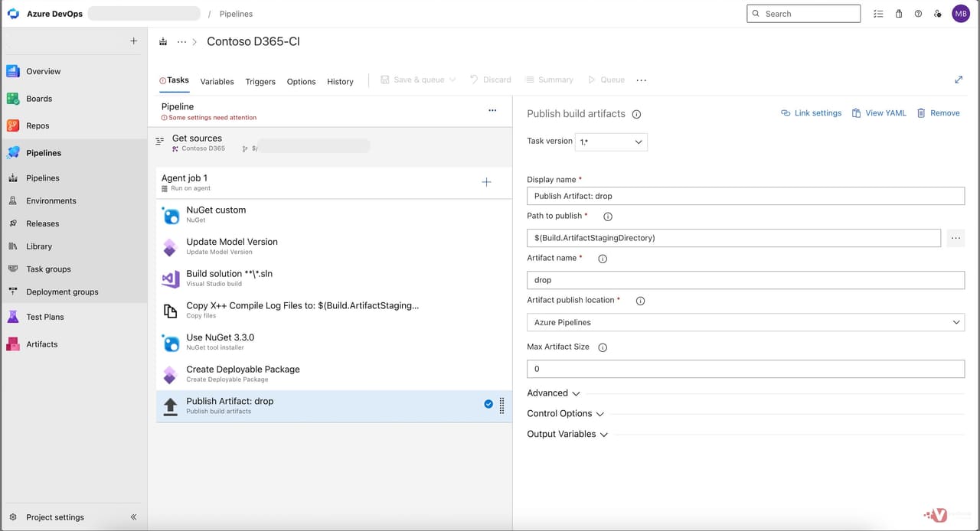The height and width of the screenshot is (531, 980).
Task: Switch to the Triggers tab
Action: tap(260, 82)
